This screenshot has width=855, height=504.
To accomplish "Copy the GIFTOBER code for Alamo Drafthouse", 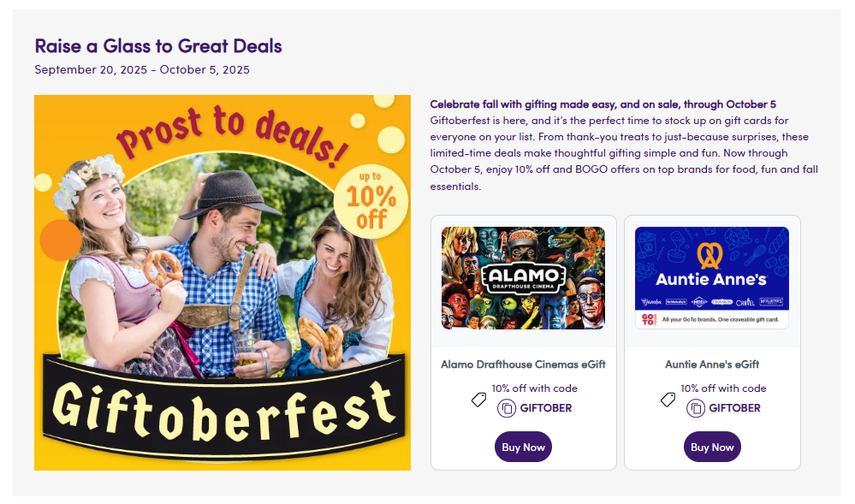I will (x=507, y=408).
